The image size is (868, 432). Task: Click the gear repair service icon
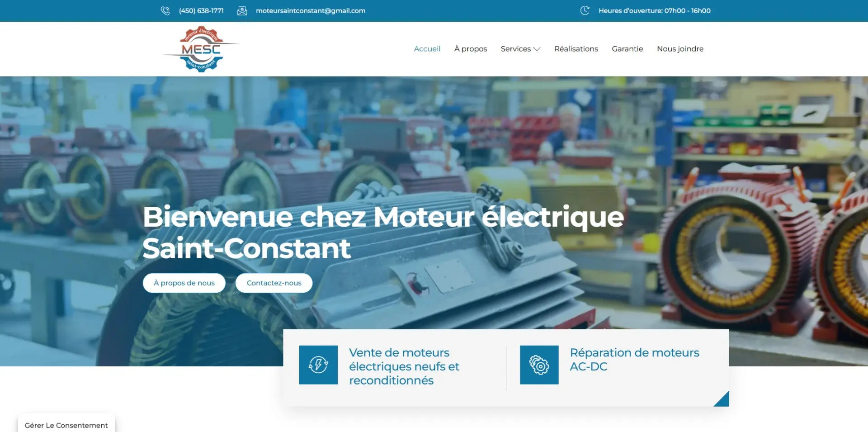click(x=539, y=365)
